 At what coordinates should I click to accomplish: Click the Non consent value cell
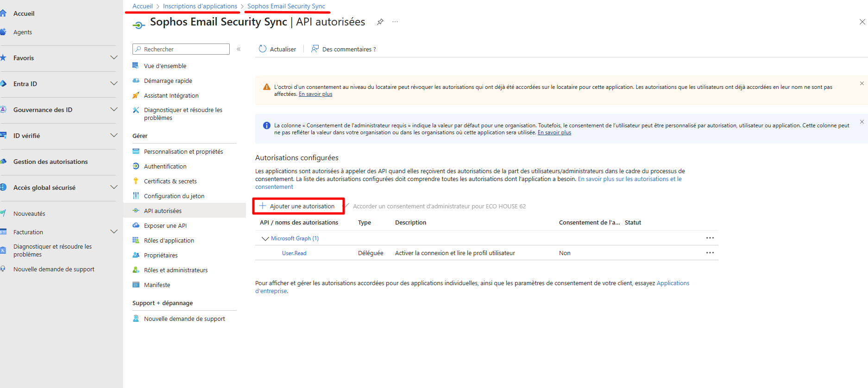(x=565, y=253)
